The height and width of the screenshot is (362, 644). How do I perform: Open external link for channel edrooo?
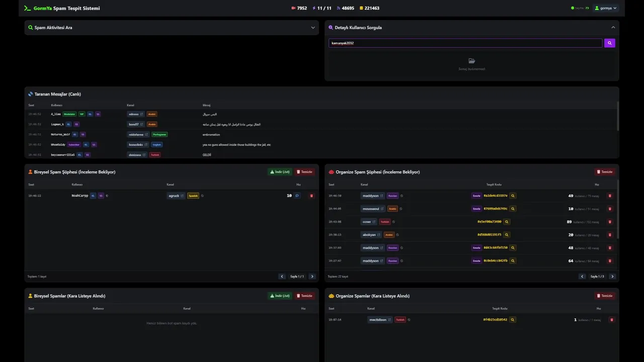142,114
